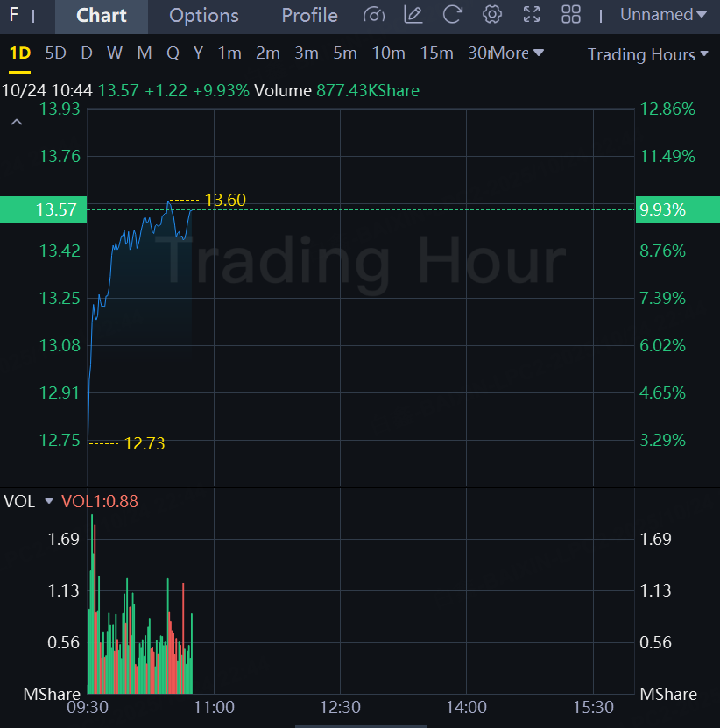This screenshot has width=720, height=728.
Task: Open chart settings gear icon
Action: point(492,15)
